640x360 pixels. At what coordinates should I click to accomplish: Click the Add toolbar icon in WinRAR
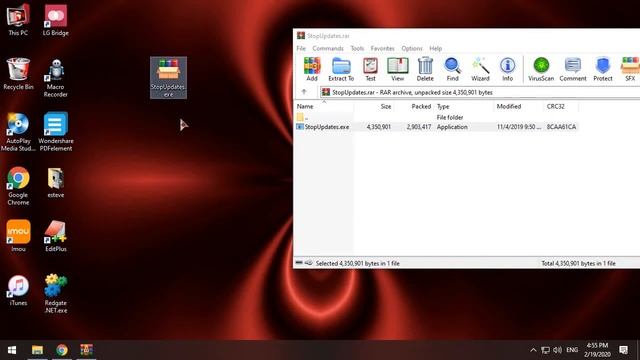(x=312, y=69)
